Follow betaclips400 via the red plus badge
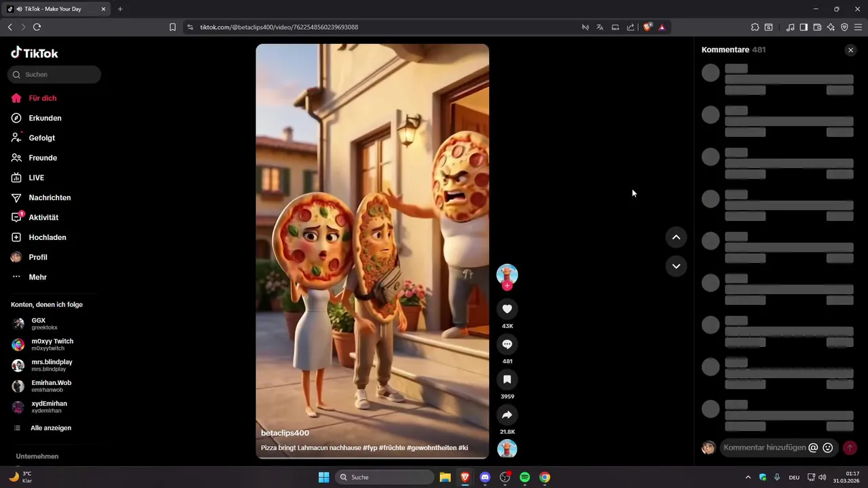 (x=507, y=286)
